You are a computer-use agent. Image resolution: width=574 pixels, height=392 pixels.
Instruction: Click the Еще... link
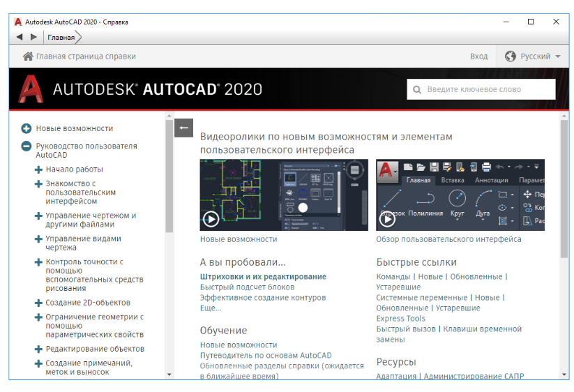(211, 308)
